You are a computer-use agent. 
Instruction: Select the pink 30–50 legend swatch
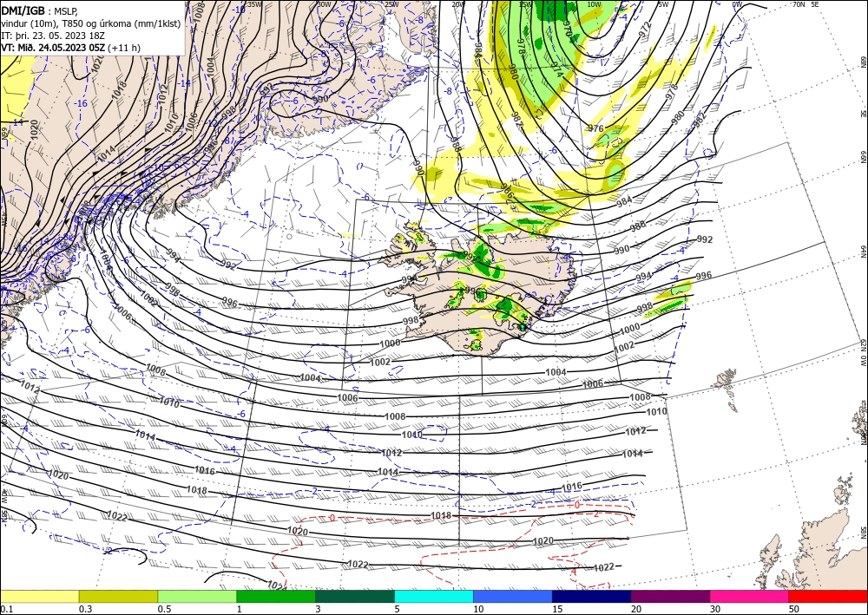(x=750, y=596)
